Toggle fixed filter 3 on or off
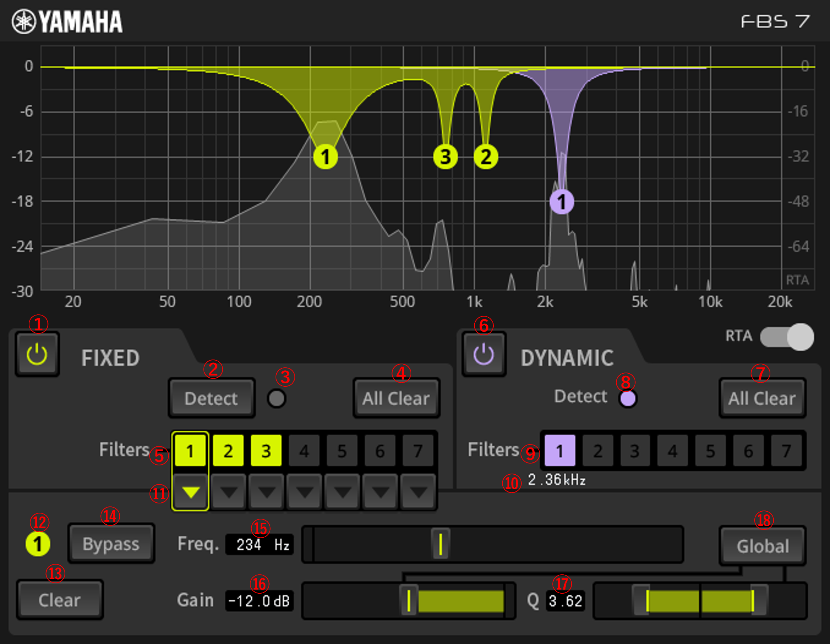This screenshot has height=644, width=830. (266, 451)
